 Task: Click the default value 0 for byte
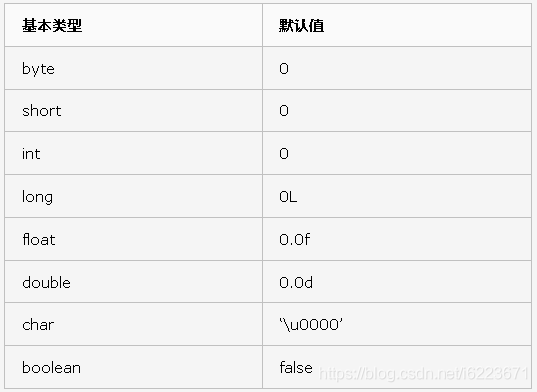(284, 69)
